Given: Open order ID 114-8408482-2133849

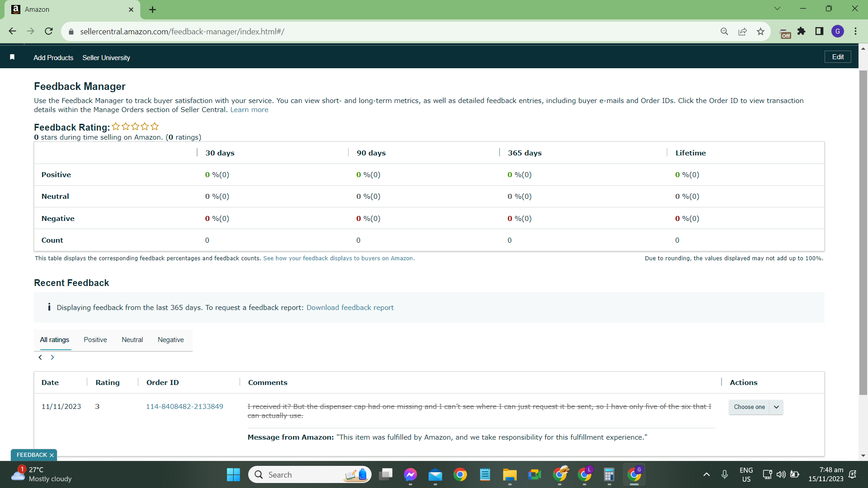Looking at the screenshot, I should 184,407.
